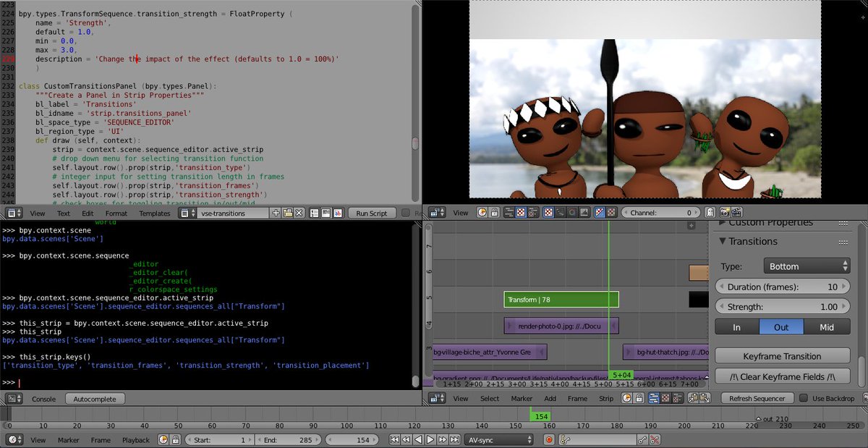Click the timeline Start frame field

tap(219, 439)
